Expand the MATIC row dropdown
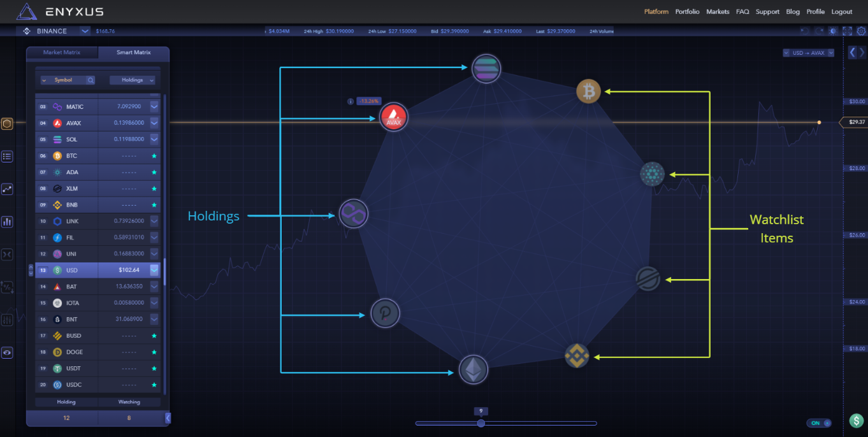 [154, 106]
